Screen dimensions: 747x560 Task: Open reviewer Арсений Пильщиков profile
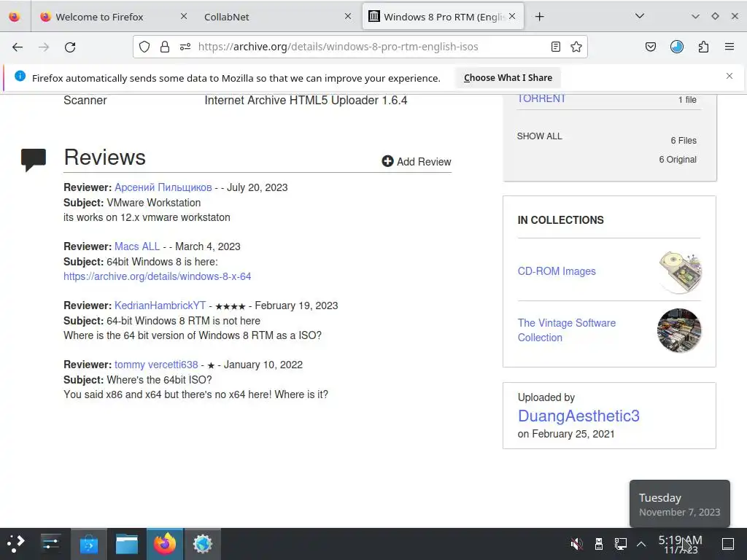(x=163, y=187)
